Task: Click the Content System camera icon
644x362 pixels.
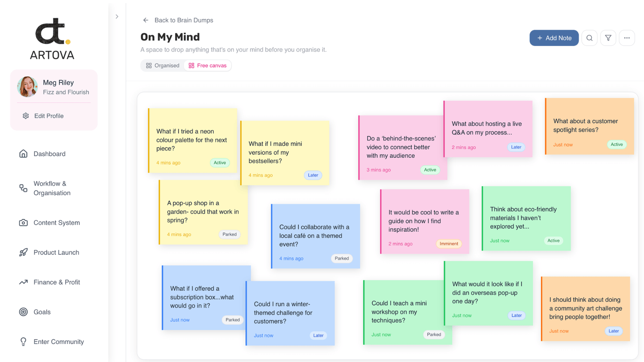Action: coord(23,223)
